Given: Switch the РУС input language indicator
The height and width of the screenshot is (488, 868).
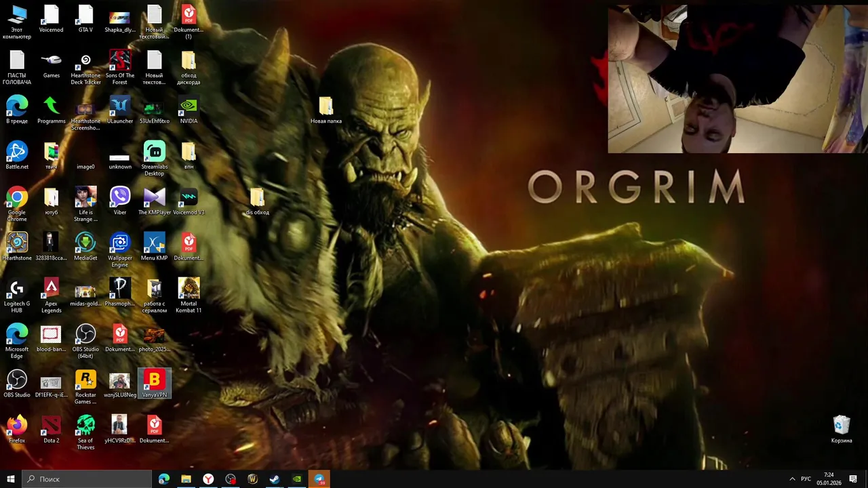Looking at the screenshot, I should tap(806, 479).
